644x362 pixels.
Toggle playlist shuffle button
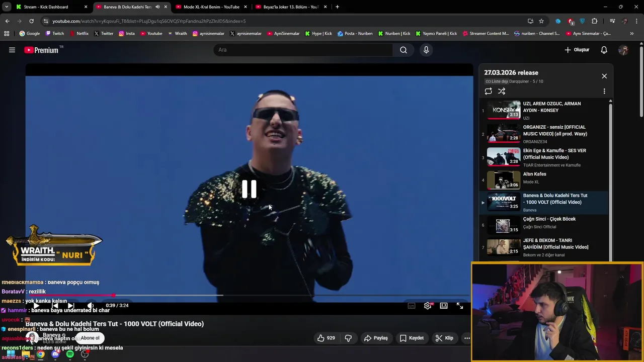point(502,91)
